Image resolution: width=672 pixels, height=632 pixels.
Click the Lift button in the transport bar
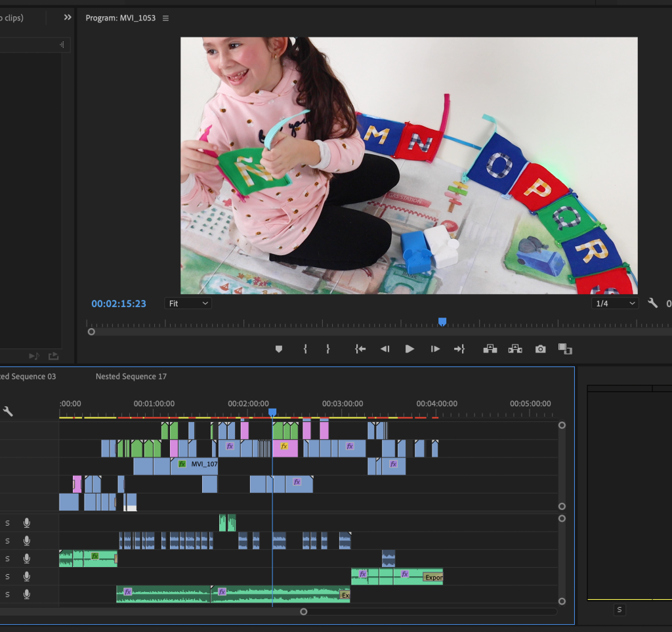[490, 349]
